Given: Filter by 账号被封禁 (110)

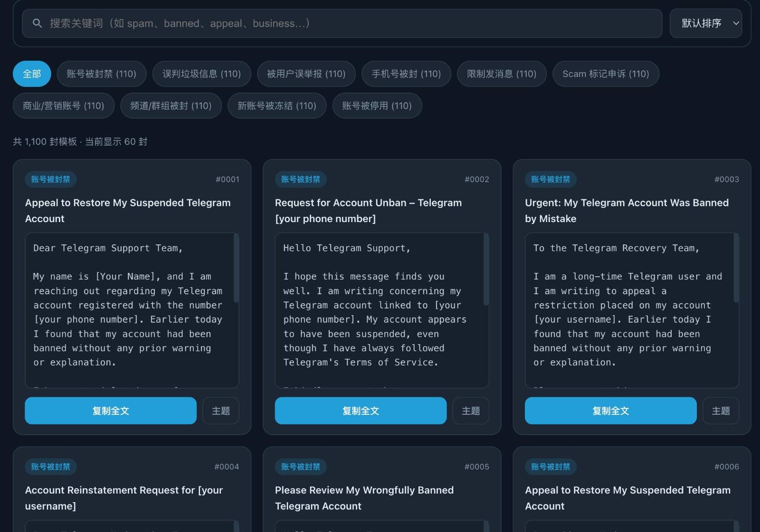Looking at the screenshot, I should point(102,74).
